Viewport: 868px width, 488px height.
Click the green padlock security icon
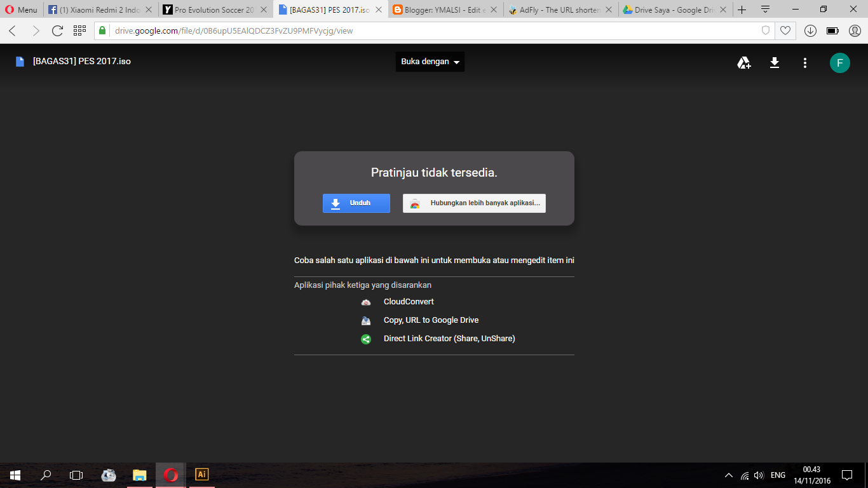coord(102,30)
